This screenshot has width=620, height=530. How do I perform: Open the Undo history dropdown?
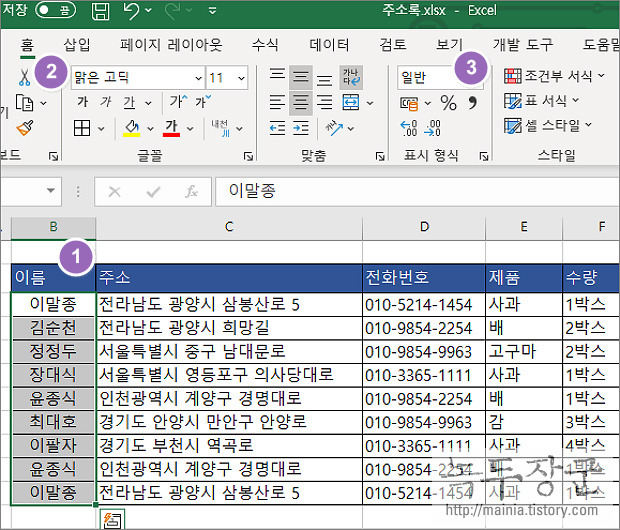tap(149, 10)
